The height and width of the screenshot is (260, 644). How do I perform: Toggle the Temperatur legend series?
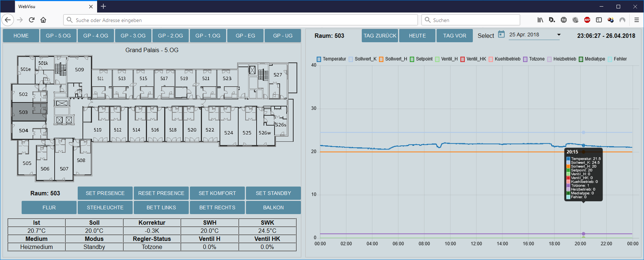tap(331, 59)
